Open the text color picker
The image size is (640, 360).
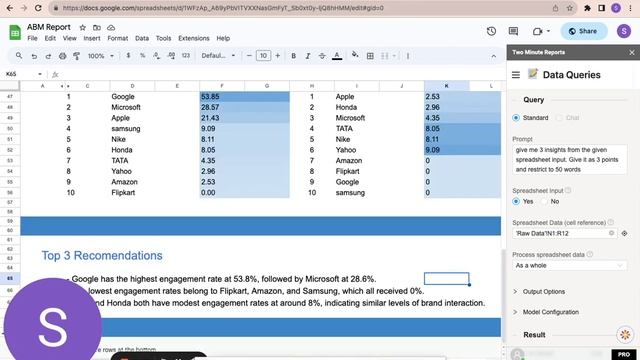coord(337,56)
